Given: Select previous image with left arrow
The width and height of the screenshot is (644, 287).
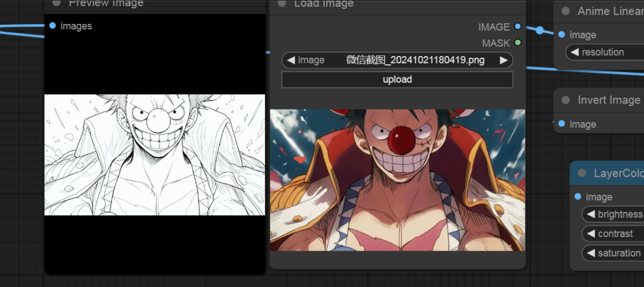Looking at the screenshot, I should click(291, 60).
